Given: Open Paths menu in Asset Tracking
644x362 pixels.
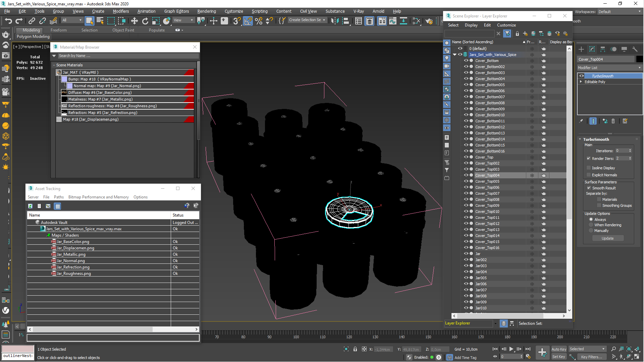Looking at the screenshot, I should 59,197.
